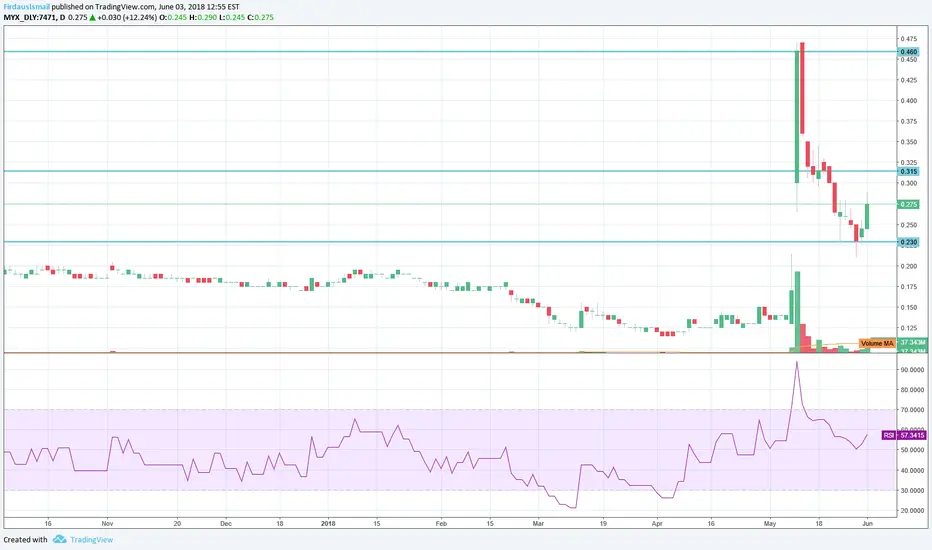Click the Dec date axis label
Viewport: 932px width, 550px height.
tap(226, 524)
